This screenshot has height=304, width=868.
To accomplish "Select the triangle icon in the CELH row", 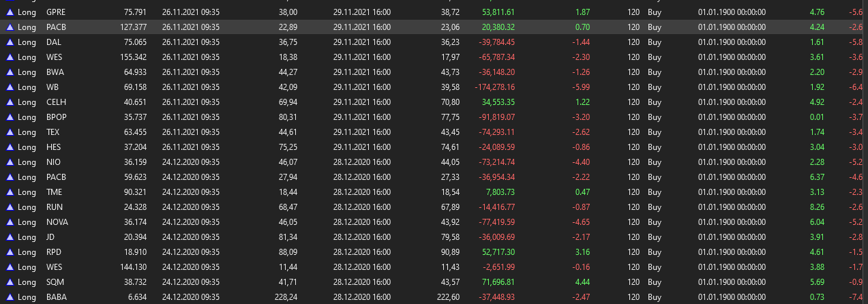I will coord(10,102).
